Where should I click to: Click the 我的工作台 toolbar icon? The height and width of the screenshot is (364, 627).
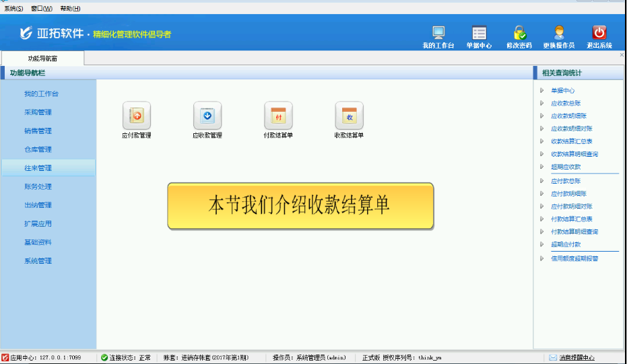coord(438,34)
